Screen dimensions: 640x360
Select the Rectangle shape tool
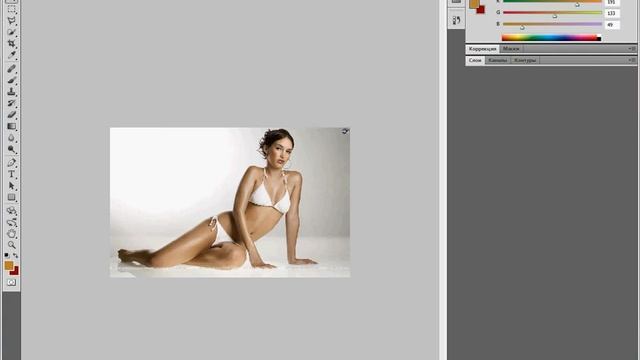click(11, 198)
